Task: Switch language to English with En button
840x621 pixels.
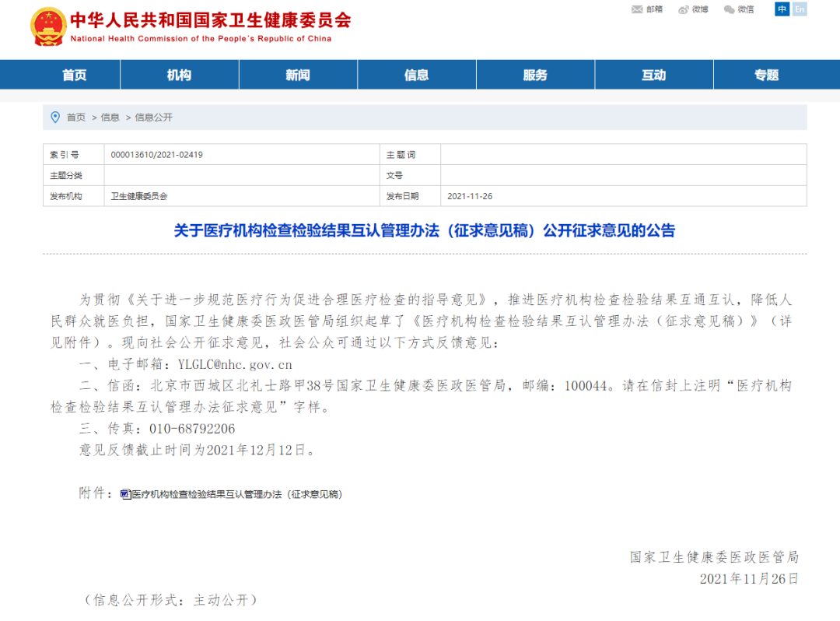Action: click(x=799, y=9)
